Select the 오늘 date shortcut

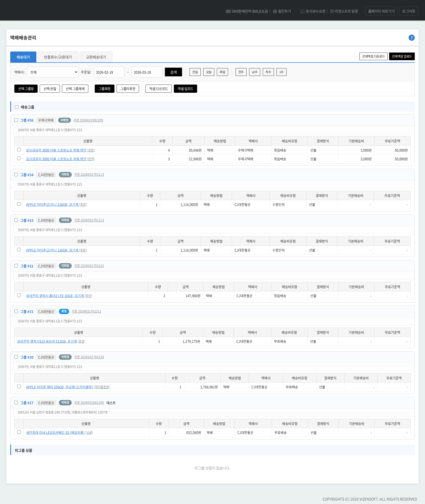(x=209, y=72)
